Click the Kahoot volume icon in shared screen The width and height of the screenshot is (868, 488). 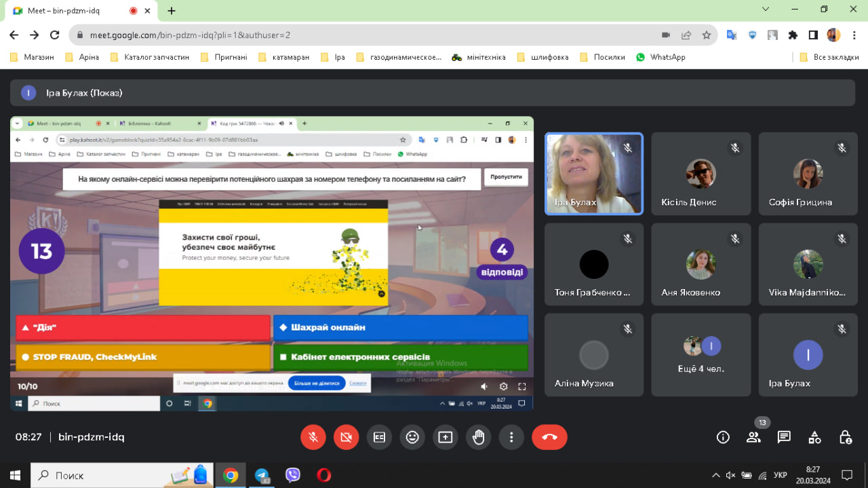point(484,386)
